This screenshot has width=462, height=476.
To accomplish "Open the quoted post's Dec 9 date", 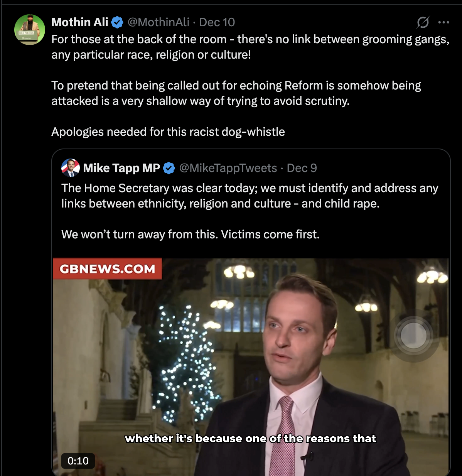I will [x=302, y=168].
